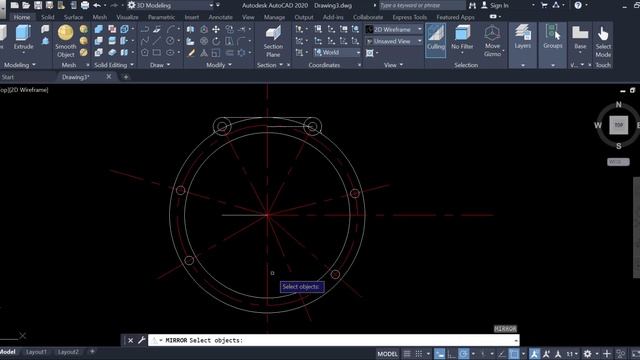Toggle polar tracking in status bar
This screenshot has height=360, width=640.
[464, 354]
